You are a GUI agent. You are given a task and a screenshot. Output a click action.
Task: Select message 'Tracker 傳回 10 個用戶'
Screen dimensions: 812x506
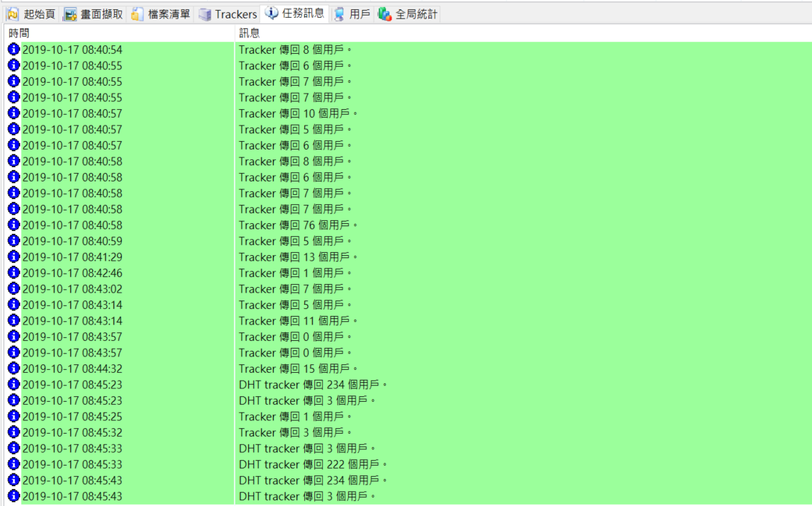[299, 113]
